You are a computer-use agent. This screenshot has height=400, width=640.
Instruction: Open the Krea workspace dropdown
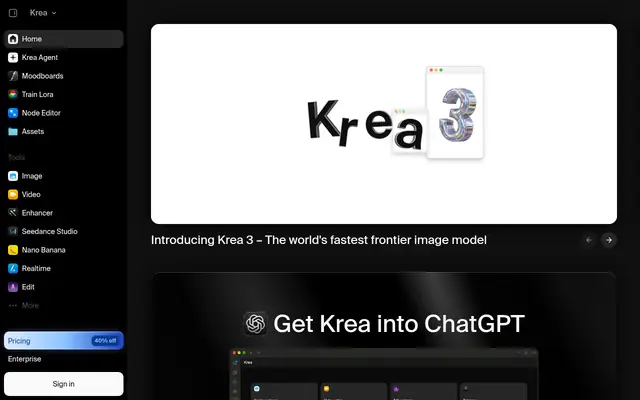click(x=43, y=13)
